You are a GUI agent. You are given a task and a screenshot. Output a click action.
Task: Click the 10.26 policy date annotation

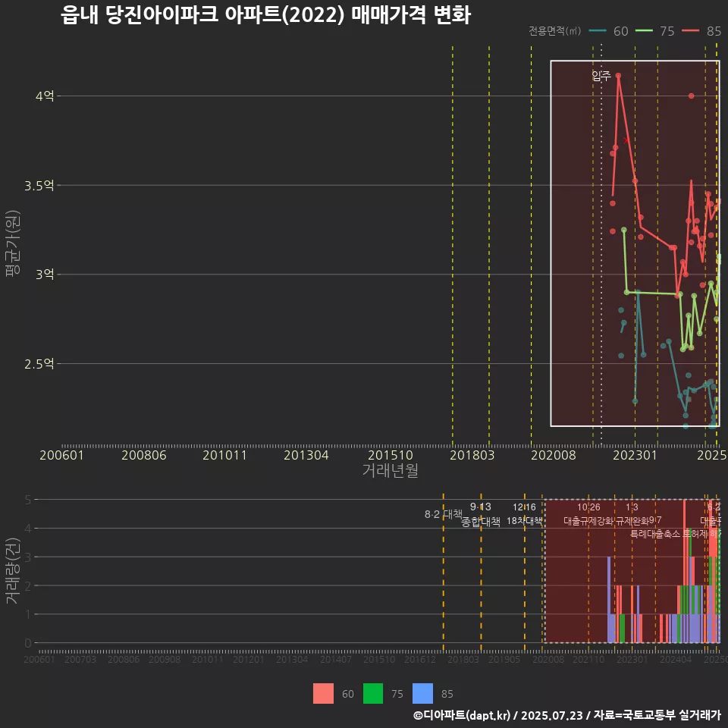(588, 507)
